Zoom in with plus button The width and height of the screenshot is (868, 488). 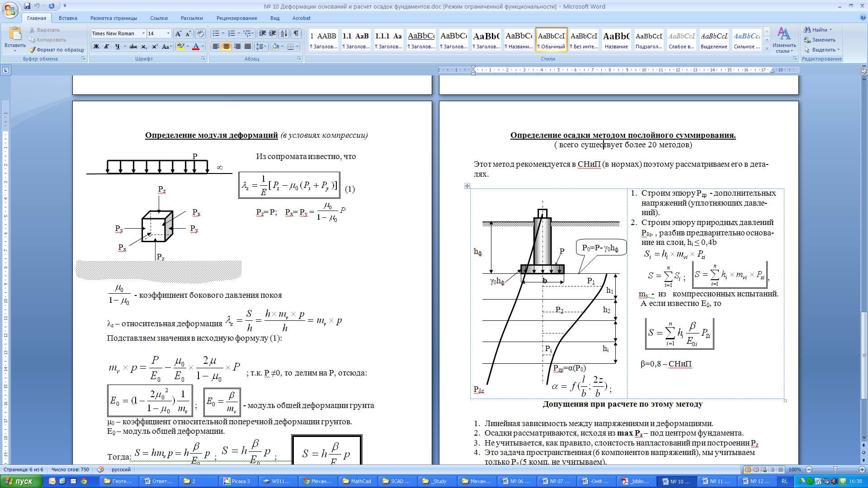tap(862, 469)
